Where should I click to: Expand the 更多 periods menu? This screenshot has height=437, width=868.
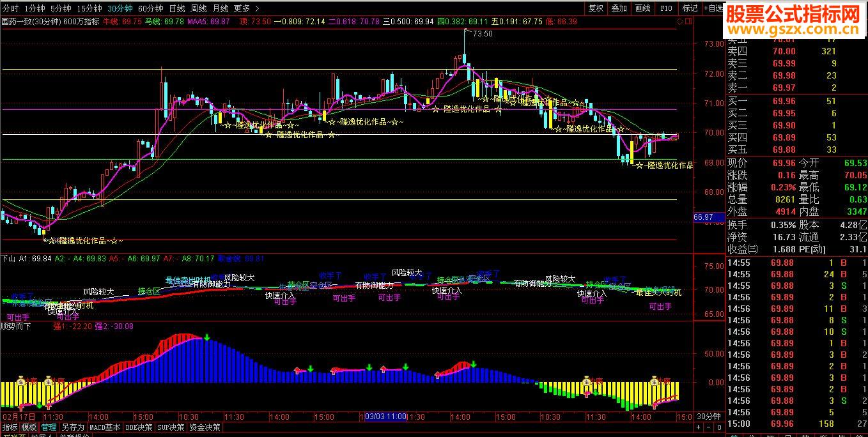click(246, 8)
